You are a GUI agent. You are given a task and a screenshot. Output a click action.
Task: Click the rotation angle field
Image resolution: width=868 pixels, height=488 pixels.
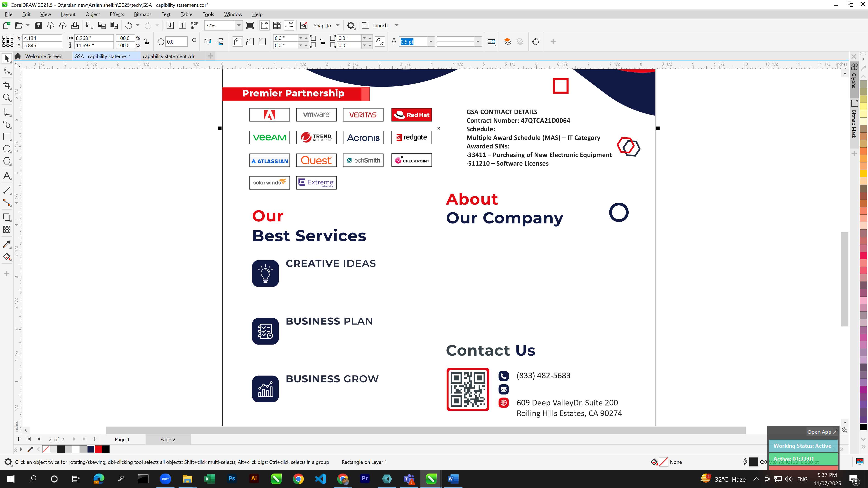pos(176,42)
